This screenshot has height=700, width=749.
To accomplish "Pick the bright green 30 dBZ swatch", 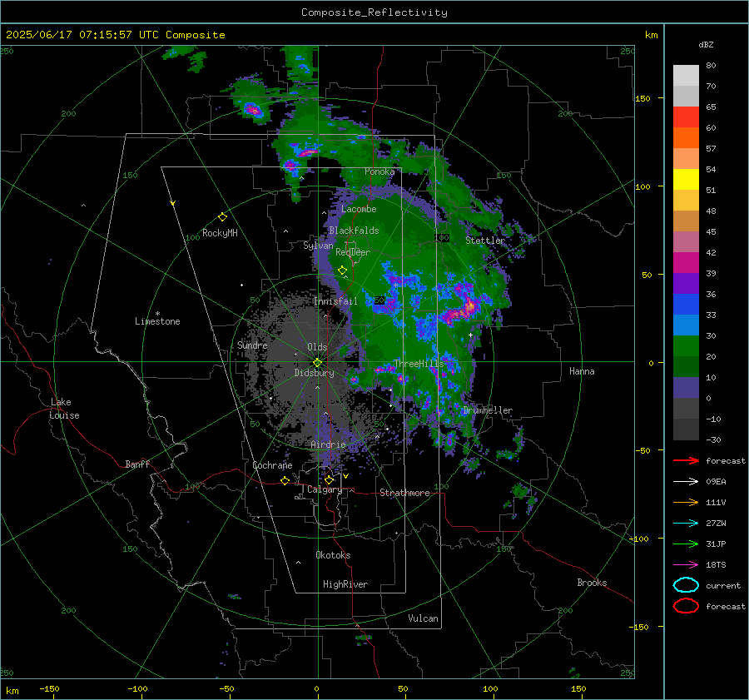I will pyautogui.click(x=686, y=345).
